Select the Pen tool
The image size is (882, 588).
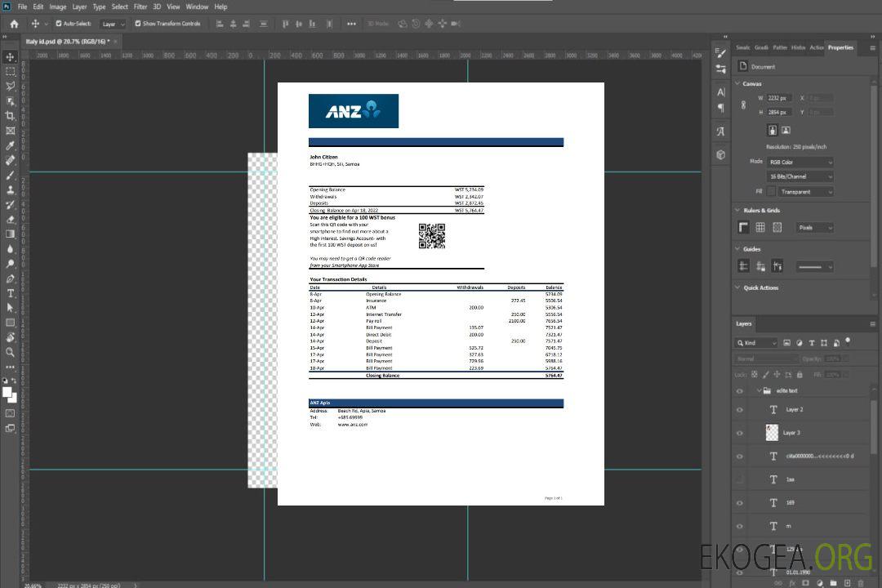click(10, 278)
